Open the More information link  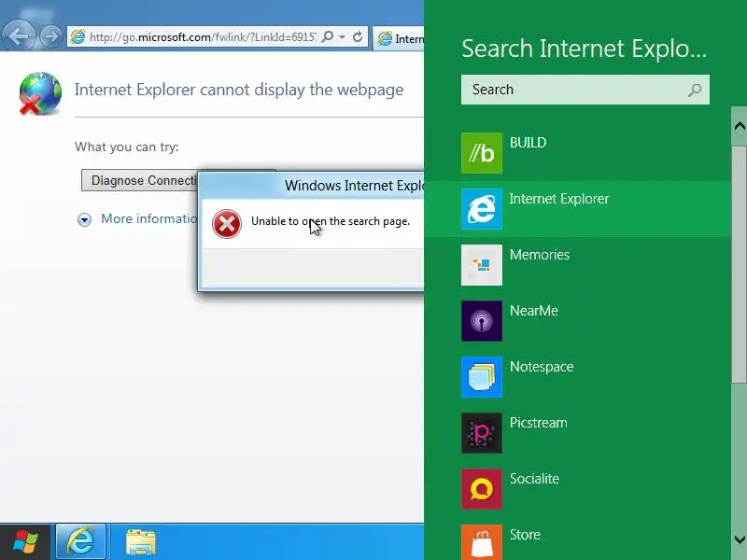pyautogui.click(x=149, y=218)
